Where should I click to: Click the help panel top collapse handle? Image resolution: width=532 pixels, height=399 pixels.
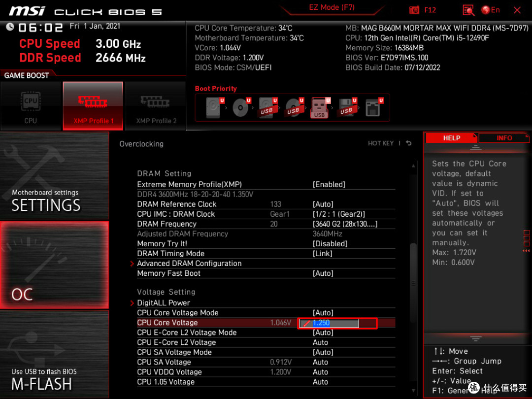coord(476,147)
